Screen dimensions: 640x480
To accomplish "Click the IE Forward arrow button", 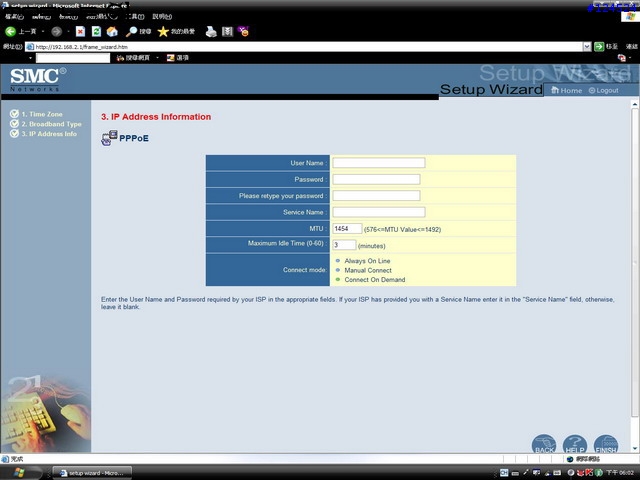I will pyautogui.click(x=57, y=31).
